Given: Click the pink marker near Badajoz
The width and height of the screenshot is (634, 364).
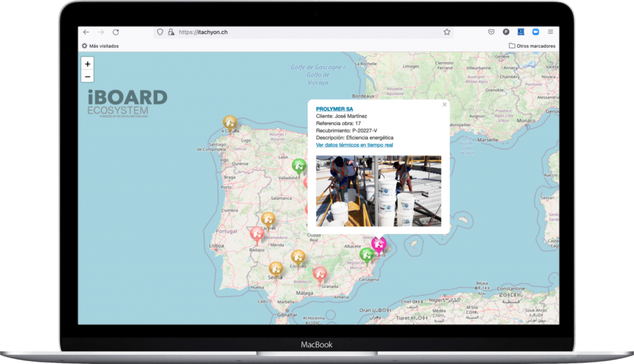Looking at the screenshot, I should tap(257, 233).
